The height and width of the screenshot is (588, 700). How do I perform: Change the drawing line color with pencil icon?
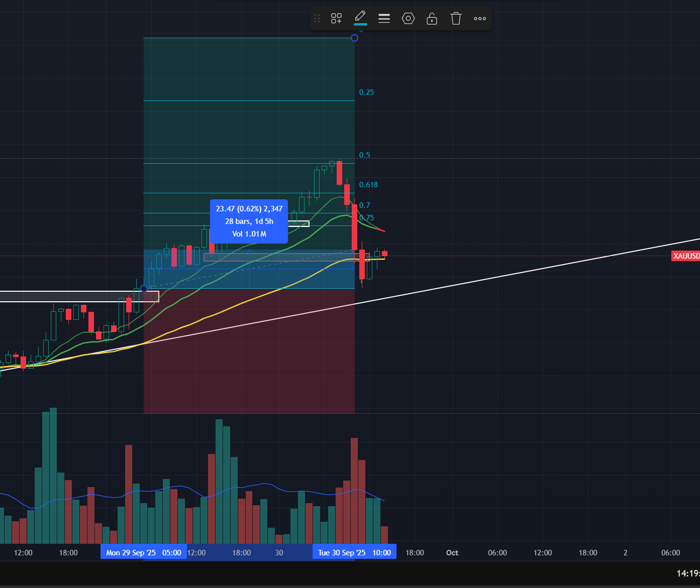coord(360,18)
